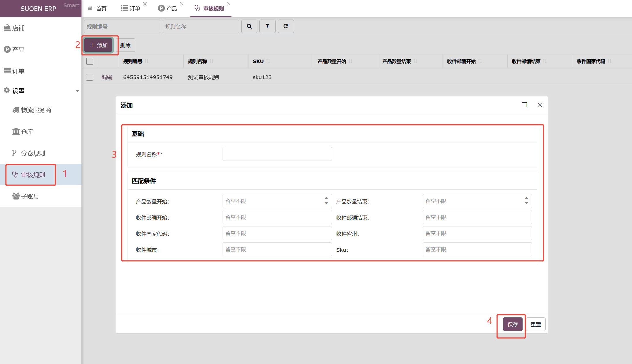Open 仓库 settings page
632x364 pixels.
[x=41, y=132]
